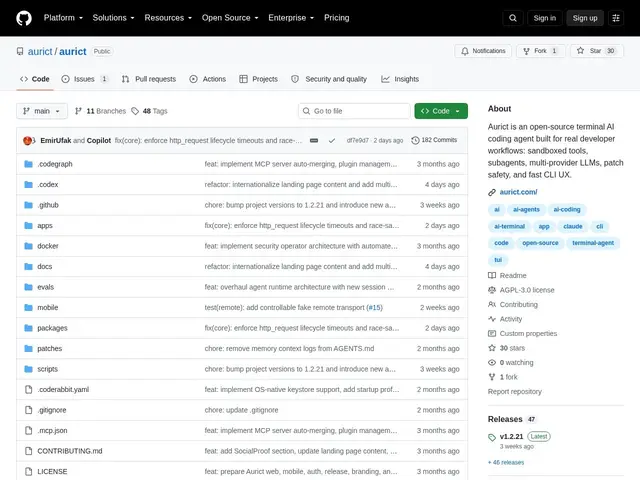The height and width of the screenshot is (480, 640).
Task: Click the scale icon beside AGPL-3.0 license
Action: [x=492, y=290]
